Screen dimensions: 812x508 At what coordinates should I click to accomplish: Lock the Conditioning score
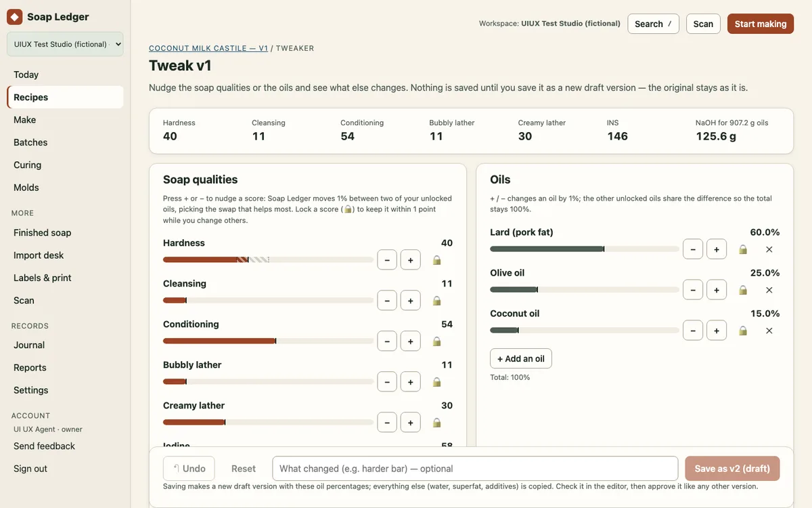tap(436, 341)
